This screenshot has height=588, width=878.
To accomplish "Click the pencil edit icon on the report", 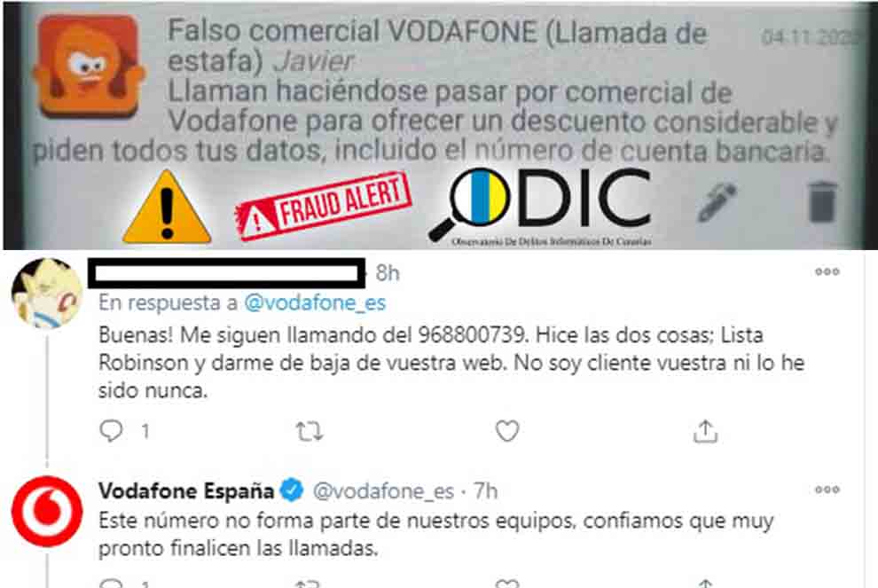I will 717,202.
